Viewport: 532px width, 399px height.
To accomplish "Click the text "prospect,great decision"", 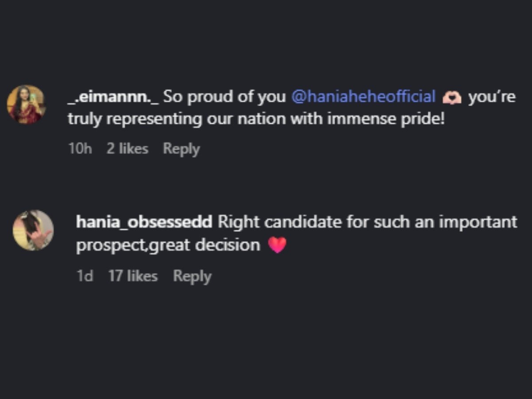I will pos(168,245).
